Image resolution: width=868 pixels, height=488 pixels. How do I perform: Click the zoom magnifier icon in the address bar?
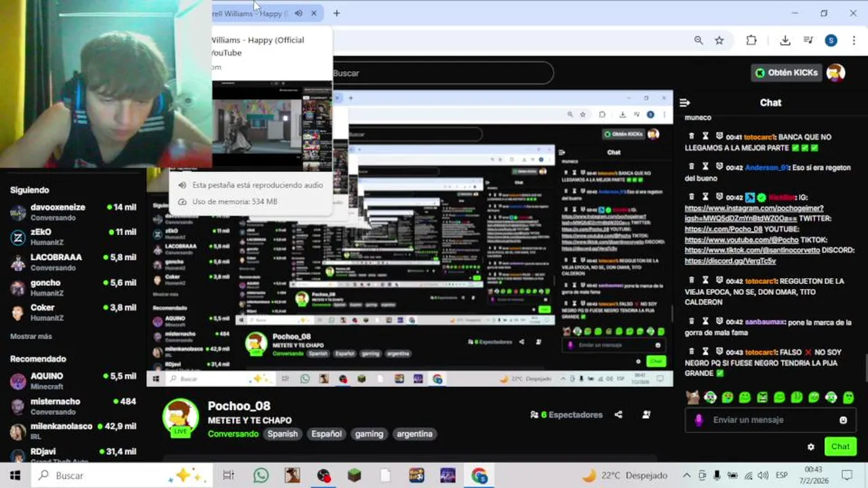[698, 41]
